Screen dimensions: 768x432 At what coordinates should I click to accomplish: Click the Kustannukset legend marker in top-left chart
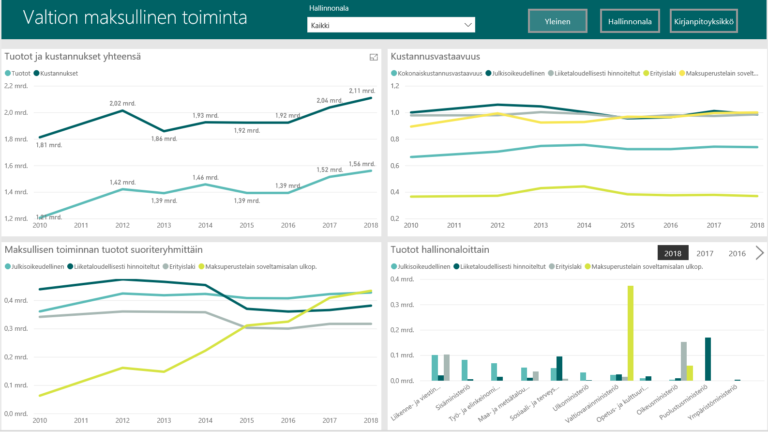pos(37,73)
